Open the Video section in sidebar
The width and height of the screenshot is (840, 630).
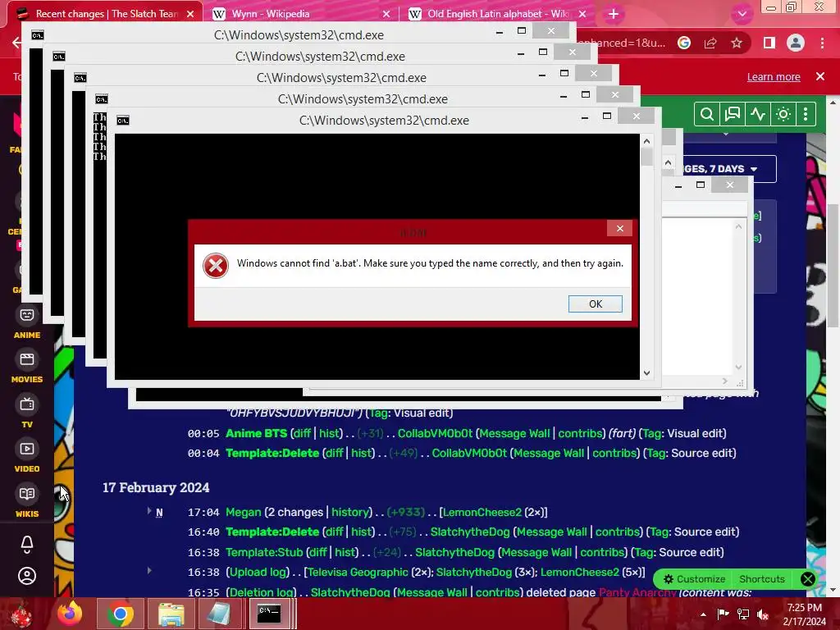27,456
